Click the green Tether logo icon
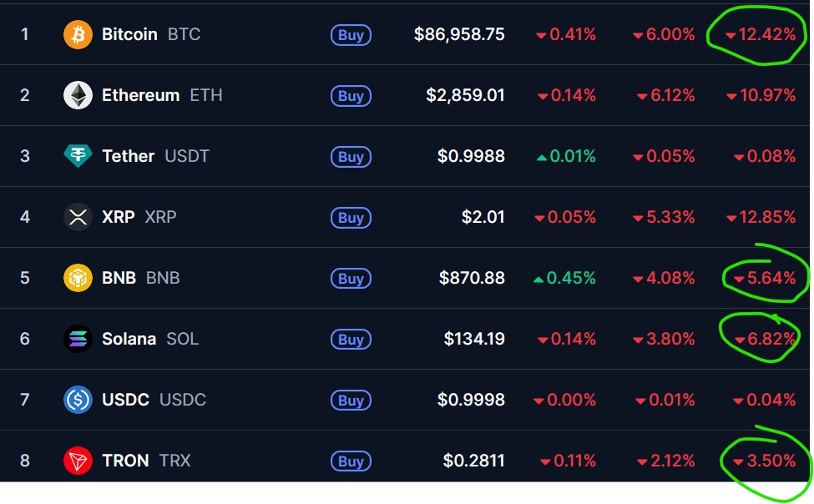The height and width of the screenshot is (504, 814). click(78, 156)
